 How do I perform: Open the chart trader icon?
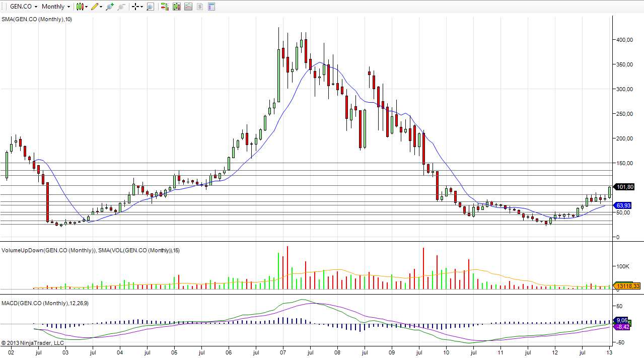165,7
